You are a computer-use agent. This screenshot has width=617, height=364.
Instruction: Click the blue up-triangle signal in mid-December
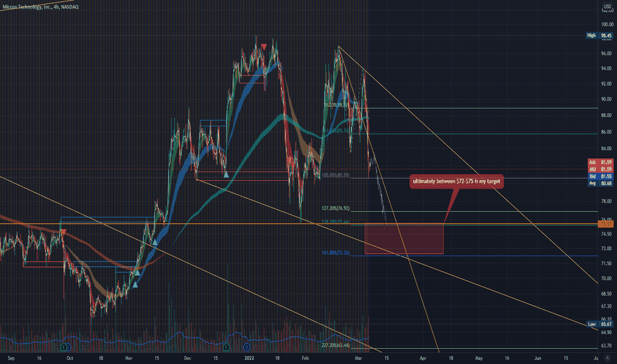point(226,174)
